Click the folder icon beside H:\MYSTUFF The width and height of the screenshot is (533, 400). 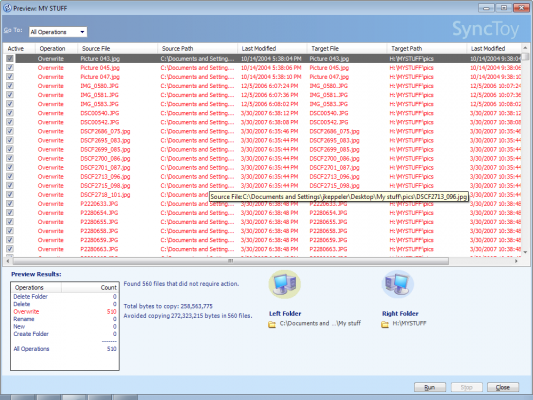point(385,325)
